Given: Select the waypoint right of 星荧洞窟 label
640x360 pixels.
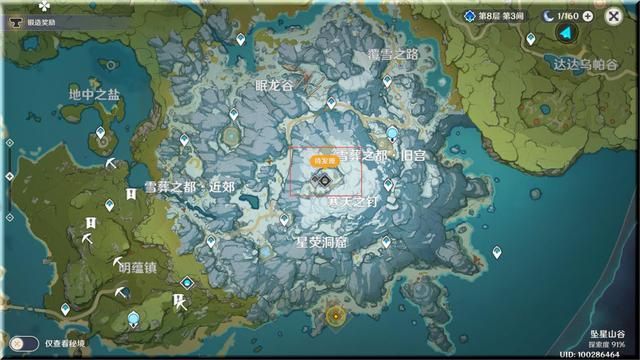Looking at the screenshot, I should point(386,242).
